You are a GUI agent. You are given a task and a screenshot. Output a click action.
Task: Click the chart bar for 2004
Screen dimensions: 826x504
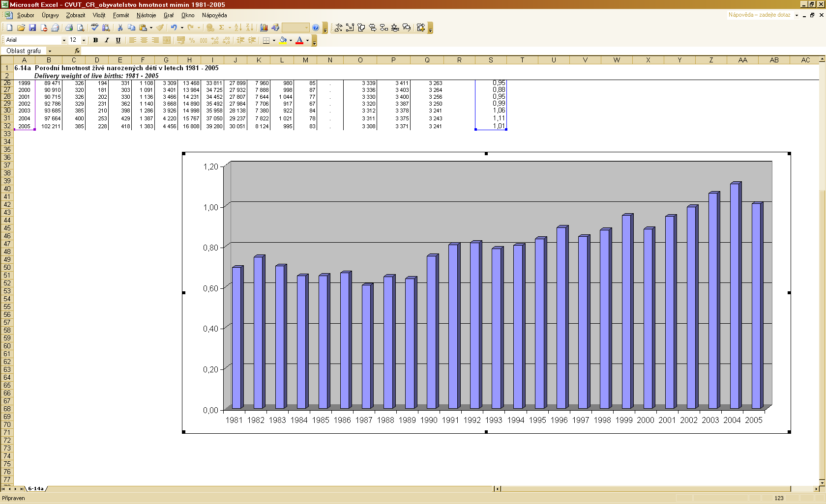[x=735, y=296]
